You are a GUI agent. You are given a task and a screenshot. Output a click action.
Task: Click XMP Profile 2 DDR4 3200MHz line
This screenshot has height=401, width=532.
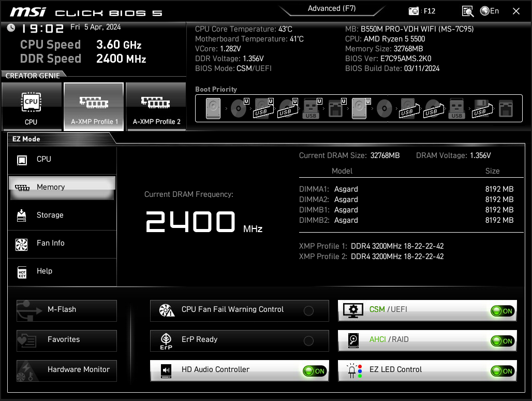372,256
